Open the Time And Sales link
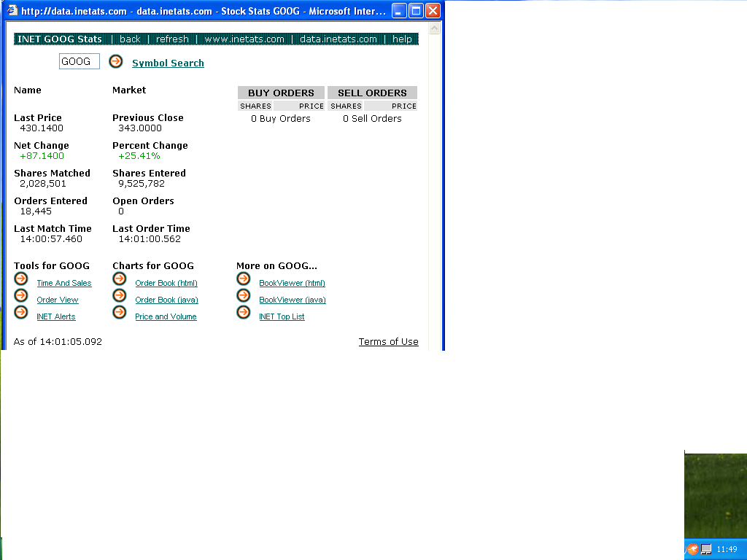The image size is (747, 560). [x=64, y=283]
